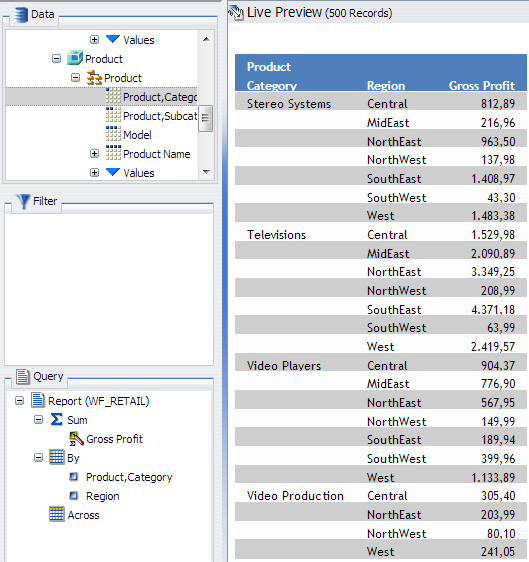Click the Across grid icon
The width and height of the screenshot is (529, 562).
pyautogui.click(x=57, y=515)
